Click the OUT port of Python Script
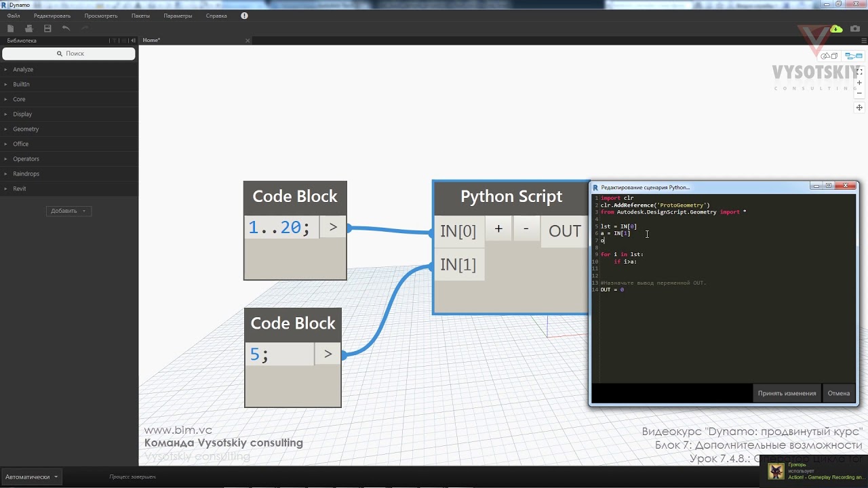This screenshot has height=488, width=868. (565, 231)
